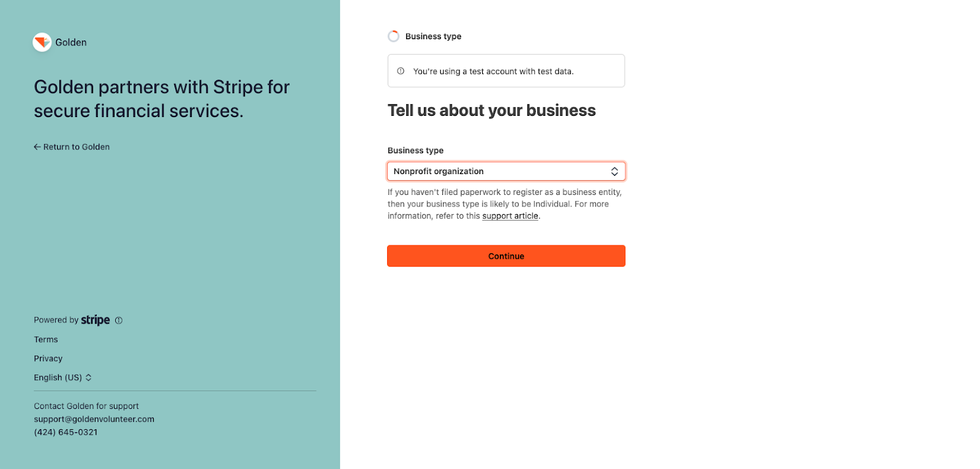Click the back arrow beside Return to Golden
This screenshot has height=469, width=980.
37,147
